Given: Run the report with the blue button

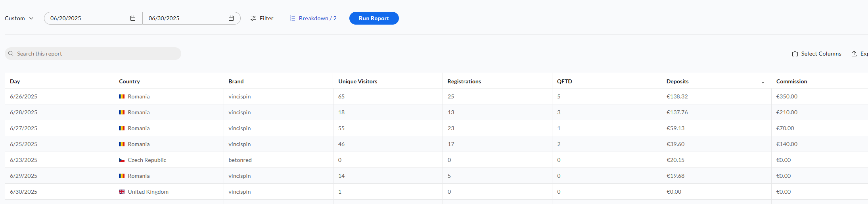Looking at the screenshot, I should pos(374,18).
